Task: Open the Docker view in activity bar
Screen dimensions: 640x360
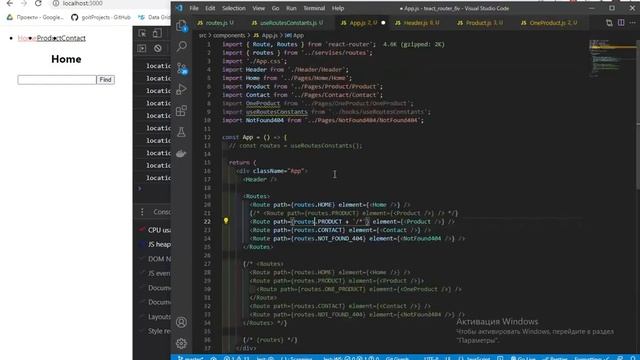Action: (181, 153)
